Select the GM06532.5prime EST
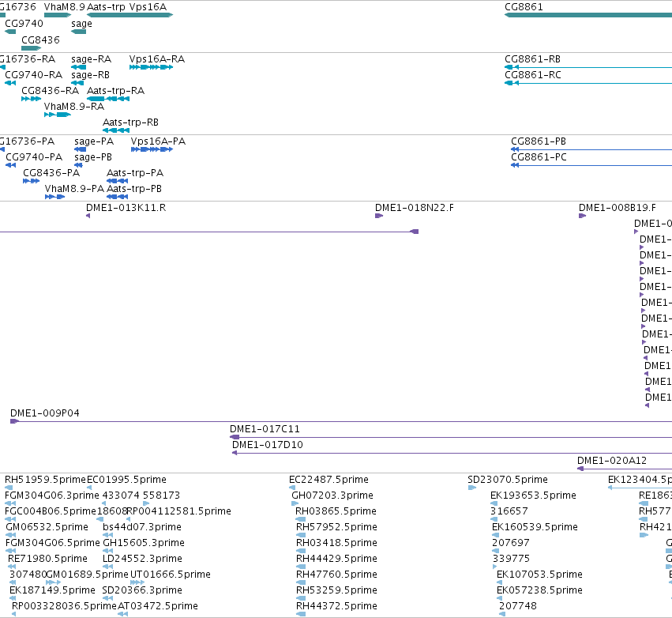Image resolution: width=672 pixels, height=618 pixels. [x=11, y=536]
